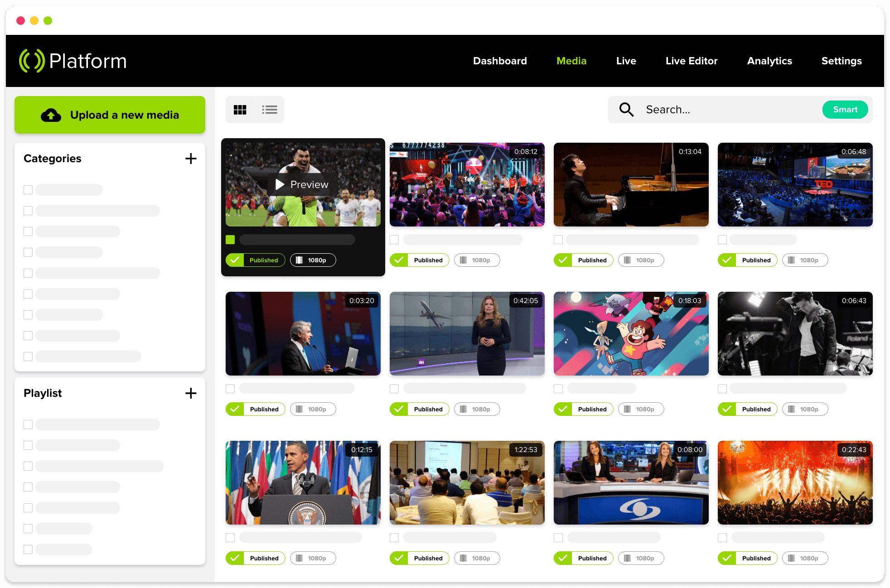This screenshot has width=890, height=588.
Task: Play the Preview on the soccer celebration video
Action: point(301,184)
